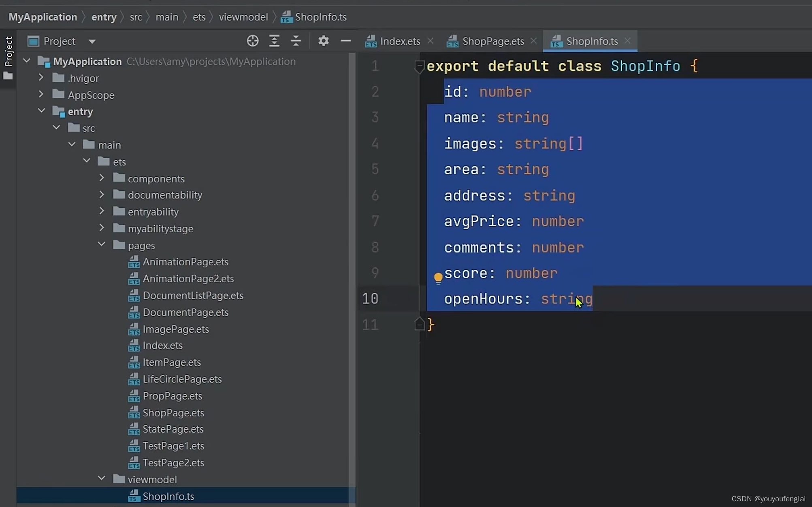Viewport: 812px width, 507px height.
Task: Click the folder icon in left tool strip
Action: (8, 76)
